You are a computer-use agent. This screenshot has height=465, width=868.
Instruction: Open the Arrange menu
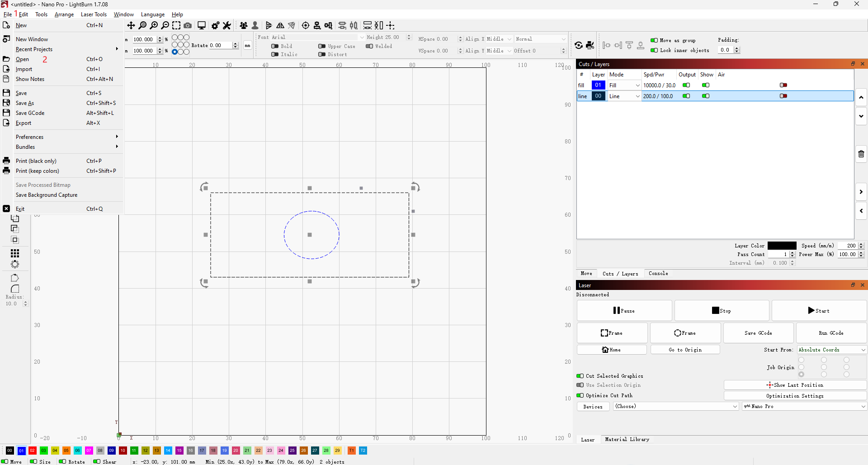click(x=64, y=14)
